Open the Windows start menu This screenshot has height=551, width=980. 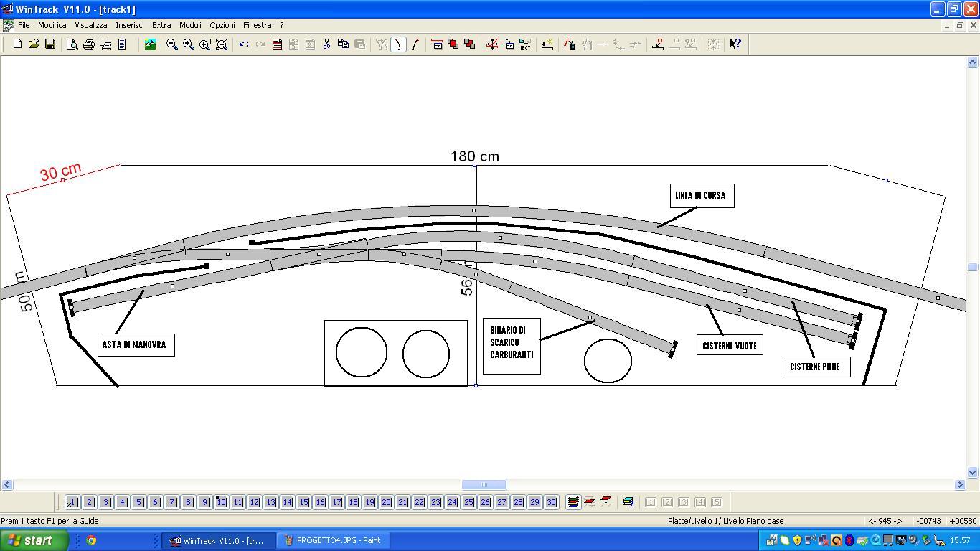[34, 540]
